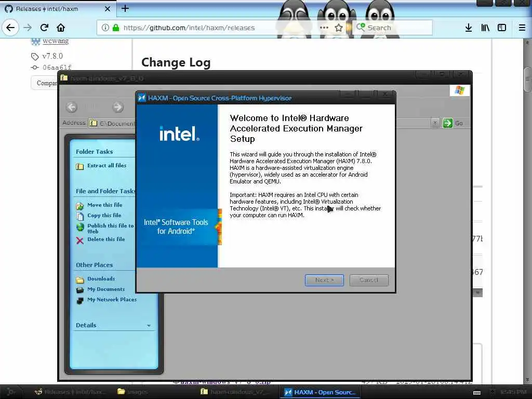Open wcwang author profile link
The image size is (532, 399).
(56, 41)
